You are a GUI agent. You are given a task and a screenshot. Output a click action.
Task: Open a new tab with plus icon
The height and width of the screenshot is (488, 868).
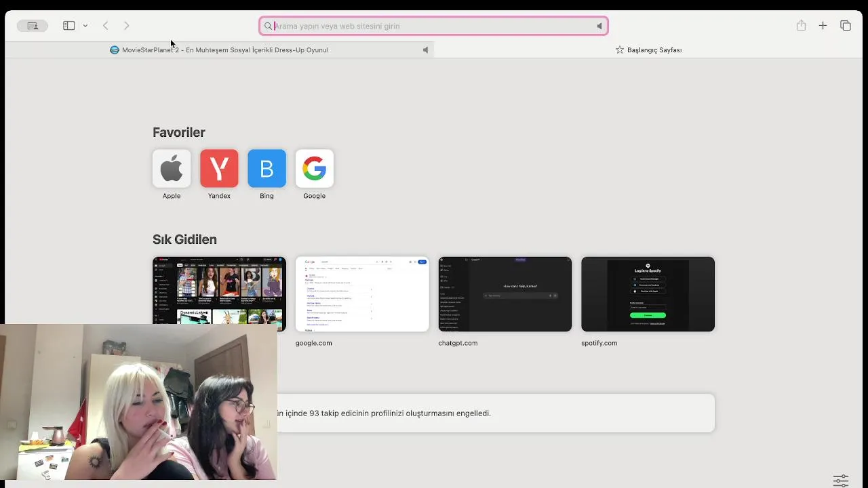pyautogui.click(x=823, y=26)
